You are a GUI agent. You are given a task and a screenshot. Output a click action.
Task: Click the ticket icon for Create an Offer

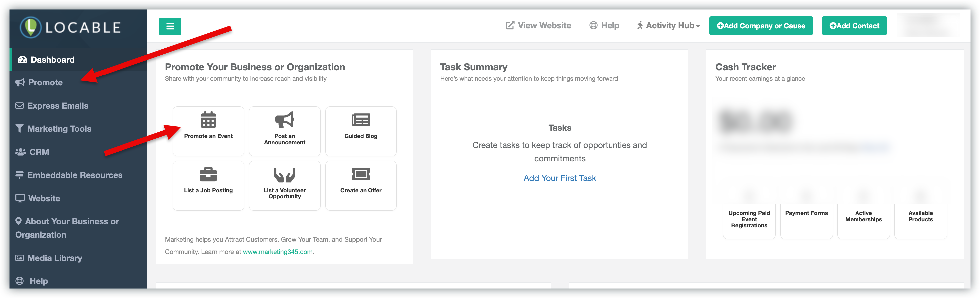coord(361,175)
